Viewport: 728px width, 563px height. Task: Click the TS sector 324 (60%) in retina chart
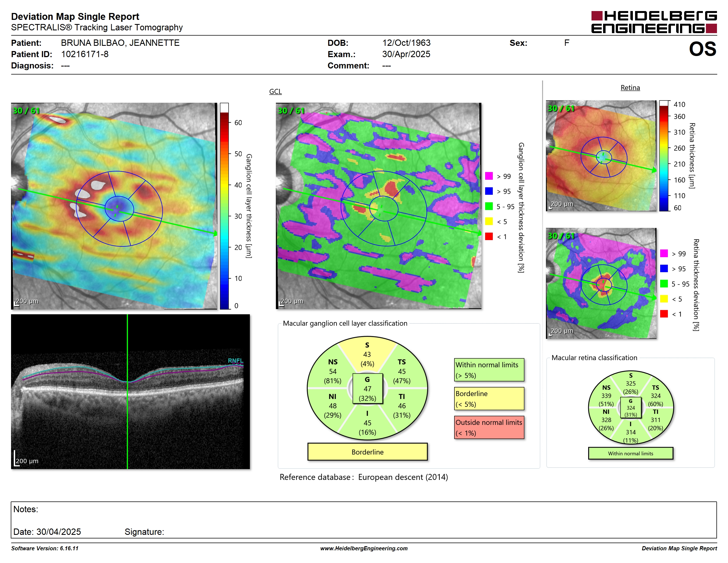(x=655, y=395)
